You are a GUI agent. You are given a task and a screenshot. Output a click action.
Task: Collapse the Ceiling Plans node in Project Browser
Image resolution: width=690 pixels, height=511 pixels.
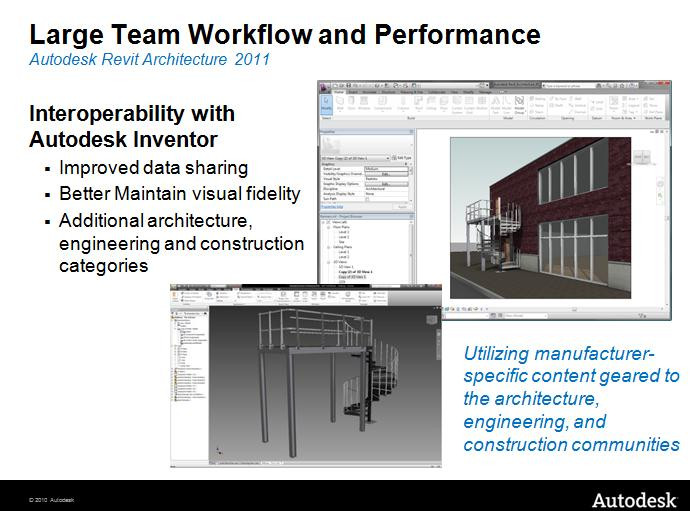pos(328,247)
